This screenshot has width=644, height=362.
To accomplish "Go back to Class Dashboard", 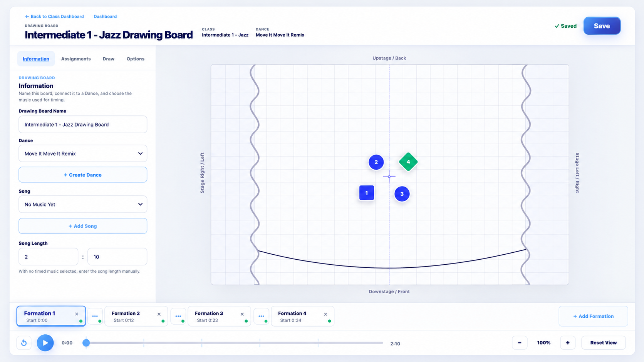I will coord(54,17).
